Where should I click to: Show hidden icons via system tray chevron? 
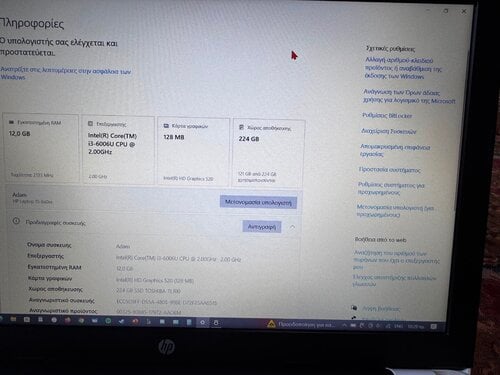[x=344, y=325]
